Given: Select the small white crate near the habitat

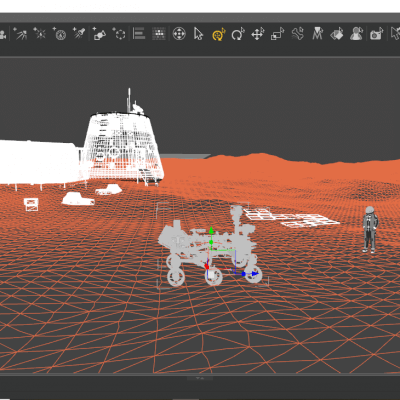Looking at the screenshot, I should 31,204.
